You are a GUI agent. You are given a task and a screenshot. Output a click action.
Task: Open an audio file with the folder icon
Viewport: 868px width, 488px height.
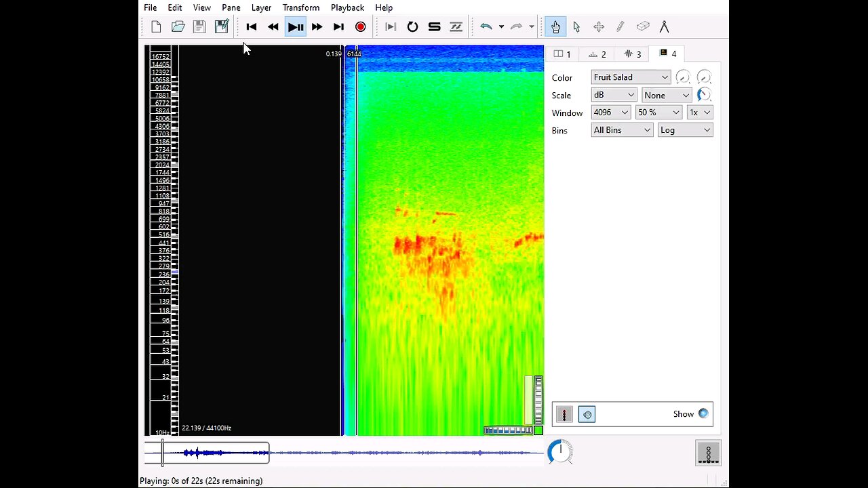178,27
